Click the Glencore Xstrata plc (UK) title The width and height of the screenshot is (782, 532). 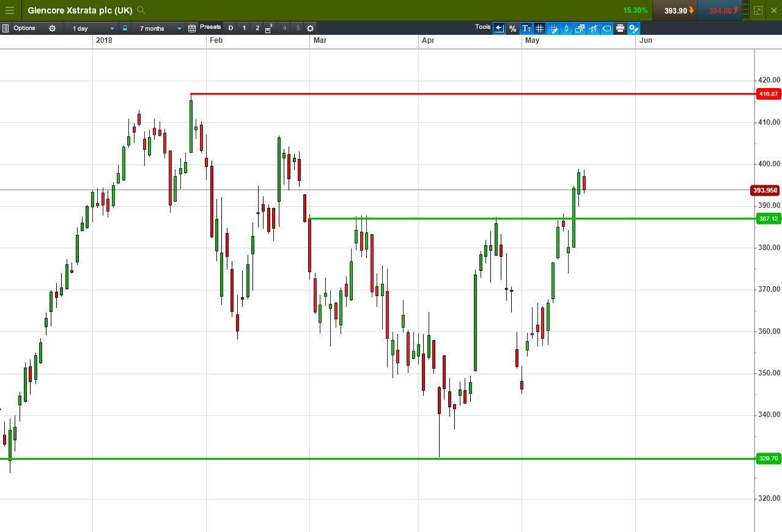pyautogui.click(x=80, y=10)
